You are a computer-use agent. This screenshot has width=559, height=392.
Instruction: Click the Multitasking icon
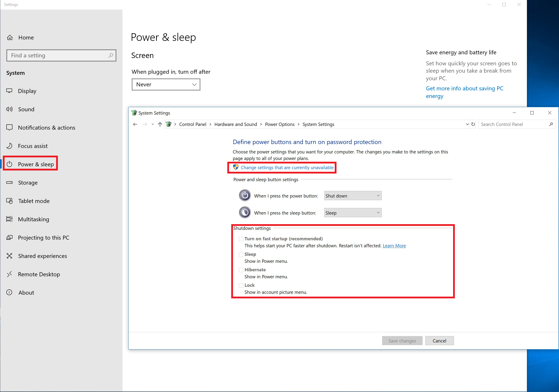[9, 219]
